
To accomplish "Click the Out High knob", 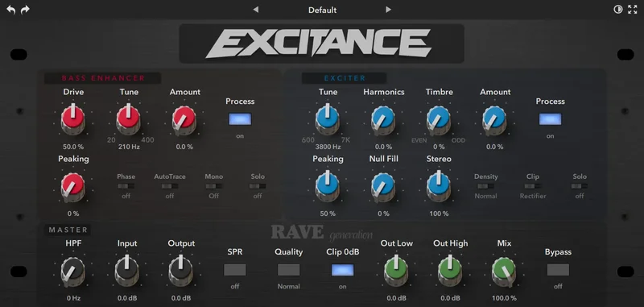I will tap(450, 272).
